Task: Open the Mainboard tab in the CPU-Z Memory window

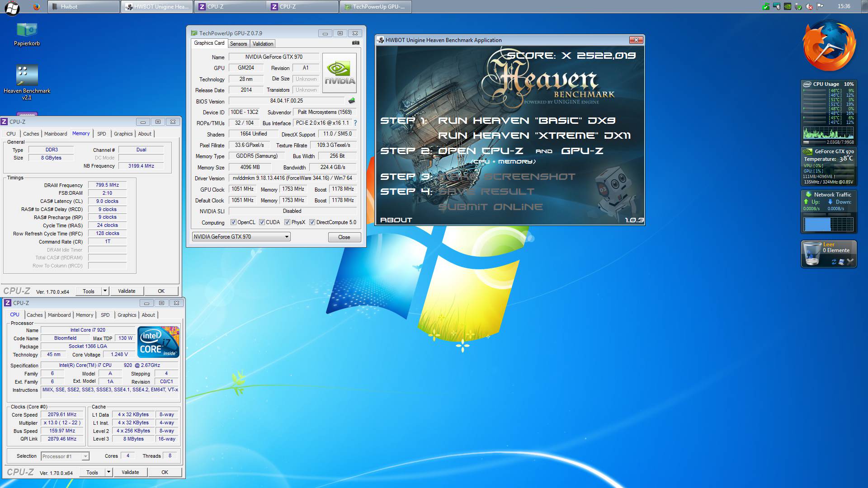Action: click(56, 134)
